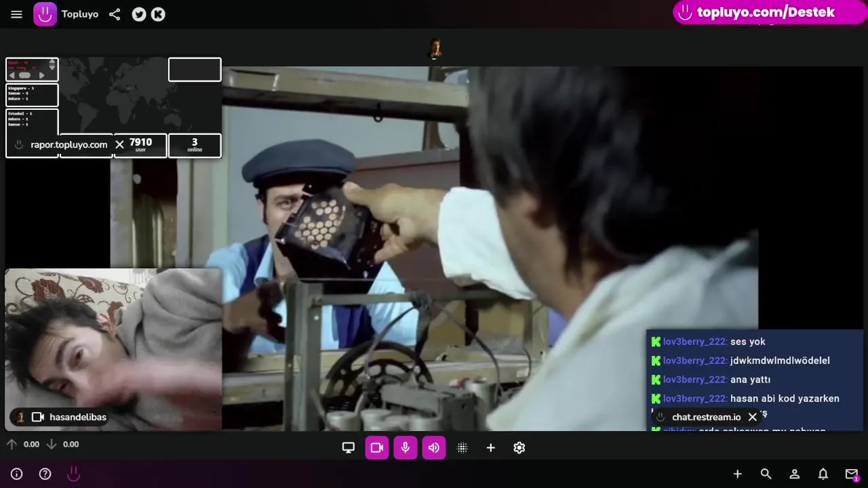The height and width of the screenshot is (488, 868).
Task: Open the hamburger menu in the header
Action: 17,14
